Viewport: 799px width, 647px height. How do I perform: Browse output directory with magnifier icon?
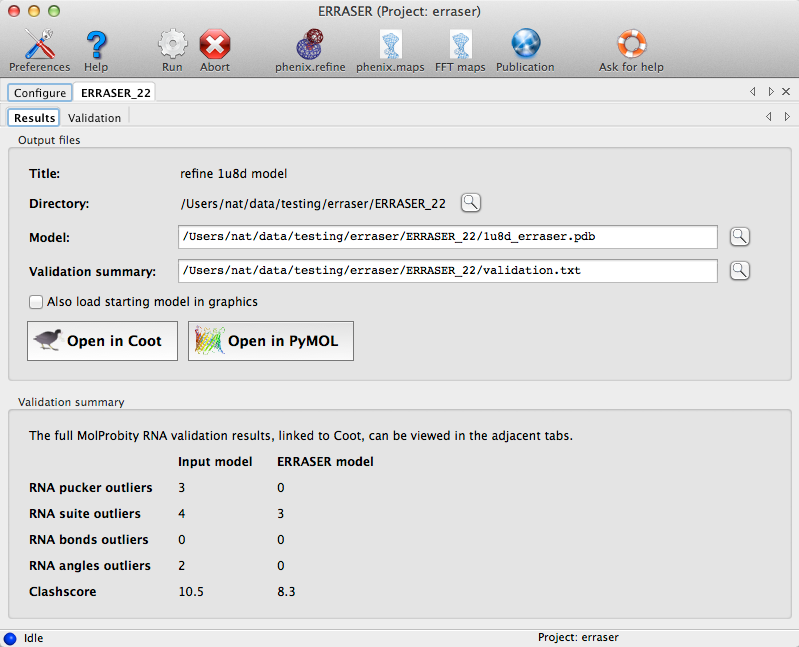point(470,203)
